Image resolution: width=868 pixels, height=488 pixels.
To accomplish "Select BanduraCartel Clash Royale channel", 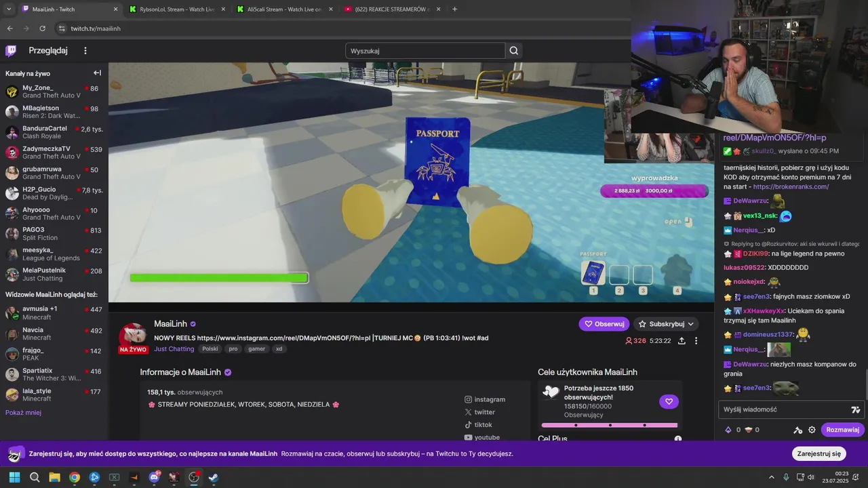I will pyautogui.click(x=54, y=132).
